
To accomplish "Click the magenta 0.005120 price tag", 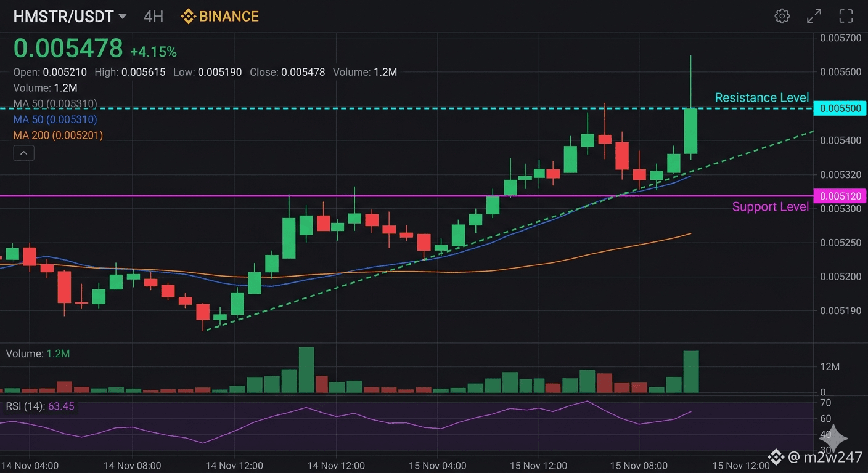I will pyautogui.click(x=840, y=196).
